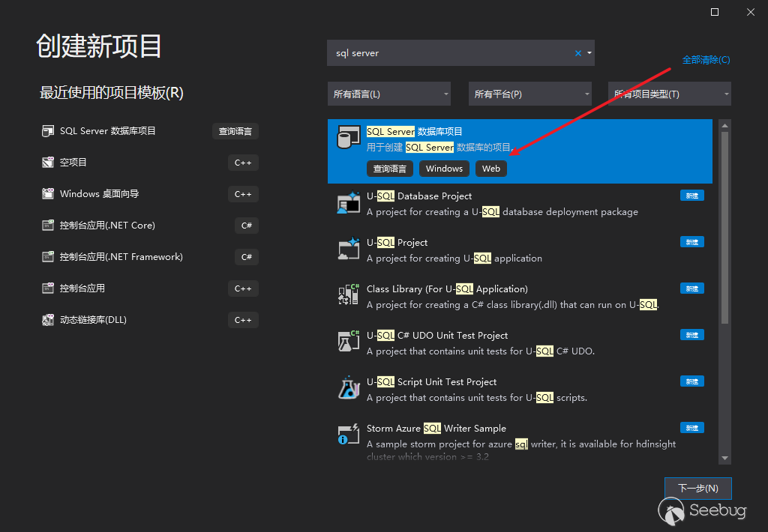Click the 全部清除(C) link
The width and height of the screenshot is (768, 532).
(706, 60)
